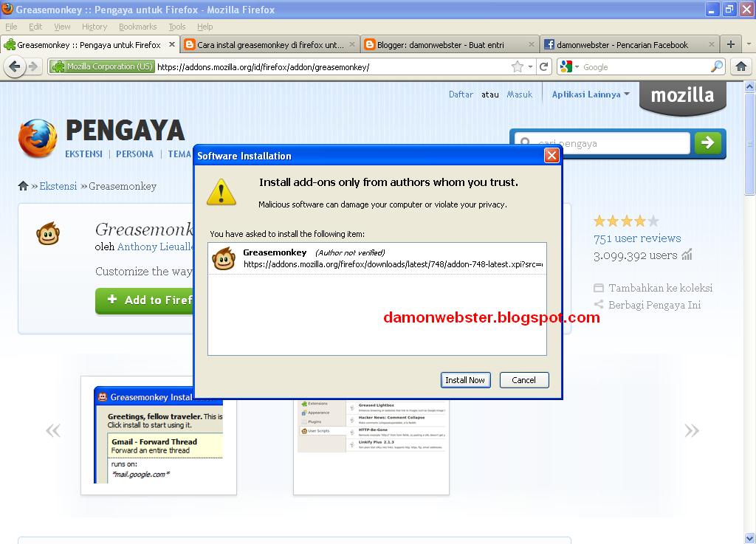The width and height of the screenshot is (756, 544).
Task: Open the Greasemonkey Install screenshot thumbnail
Action: coord(159,435)
